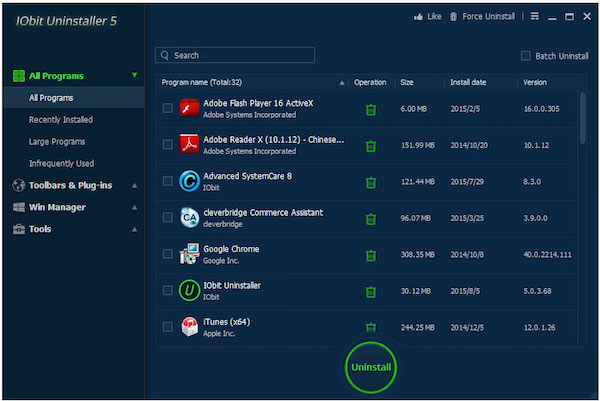Click the thumbs-up Like icon
Viewport: 600px width, 401px height.
pos(418,16)
